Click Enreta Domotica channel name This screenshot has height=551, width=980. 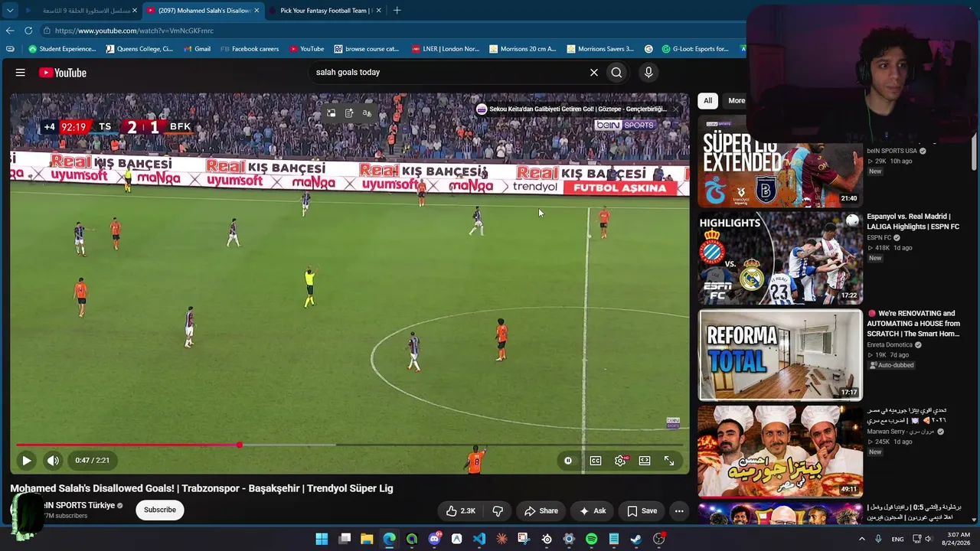pyautogui.click(x=890, y=345)
